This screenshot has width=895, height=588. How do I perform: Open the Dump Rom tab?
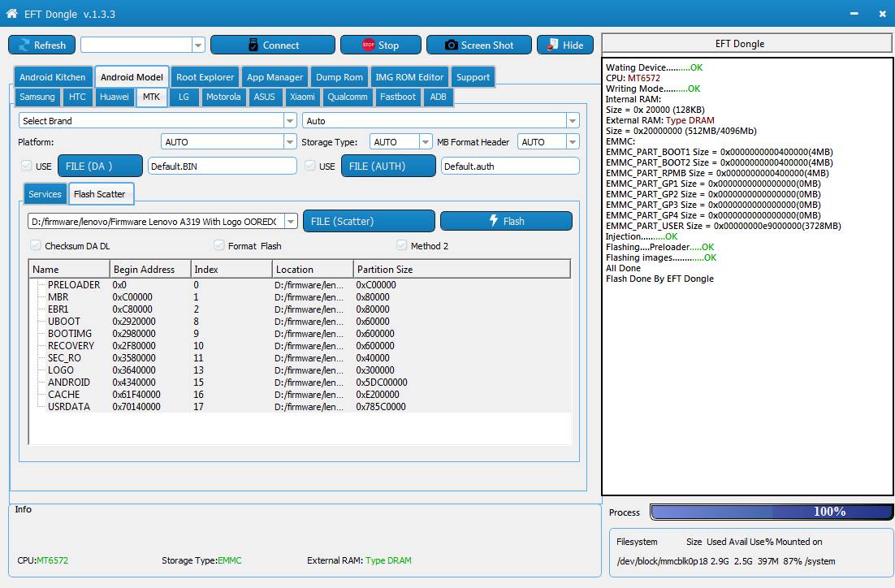pos(339,77)
